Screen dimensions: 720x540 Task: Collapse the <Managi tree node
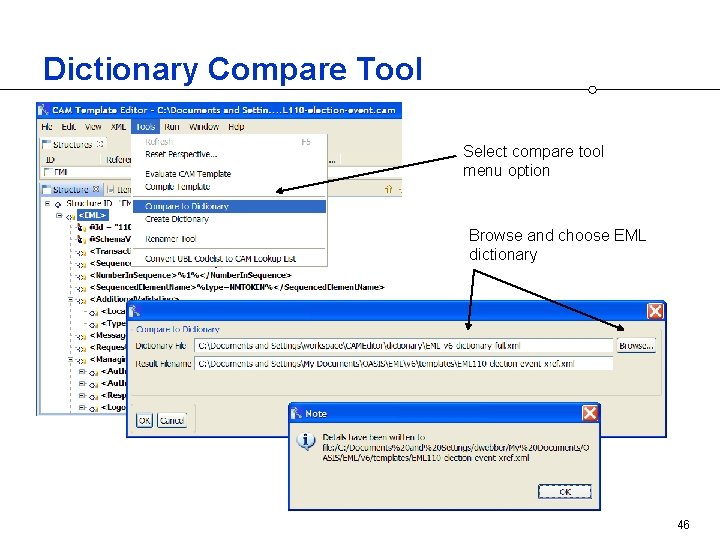click(71, 360)
